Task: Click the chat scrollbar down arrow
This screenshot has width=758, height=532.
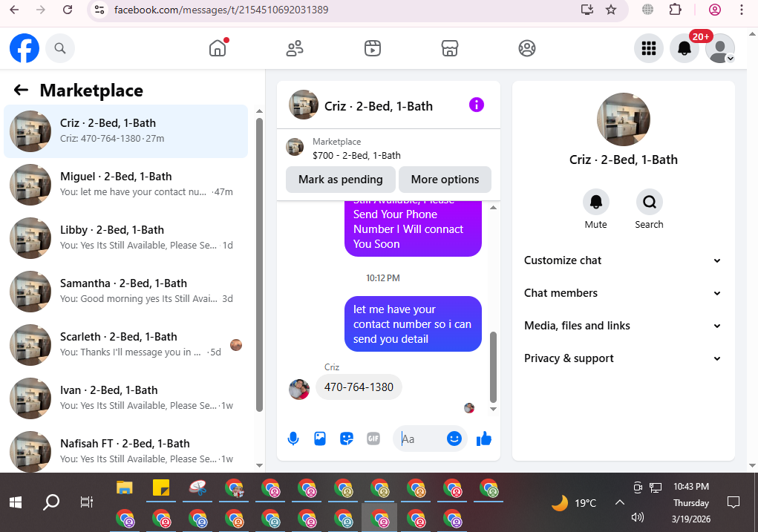Action: click(x=493, y=409)
